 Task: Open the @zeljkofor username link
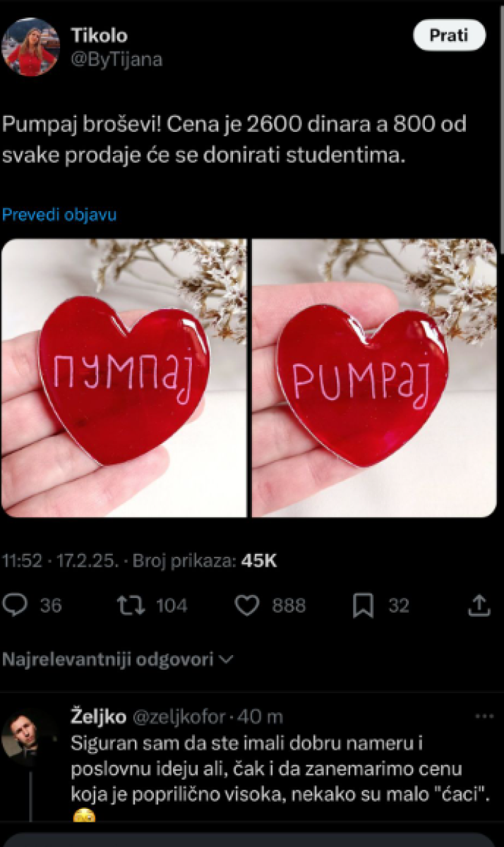coord(179,716)
